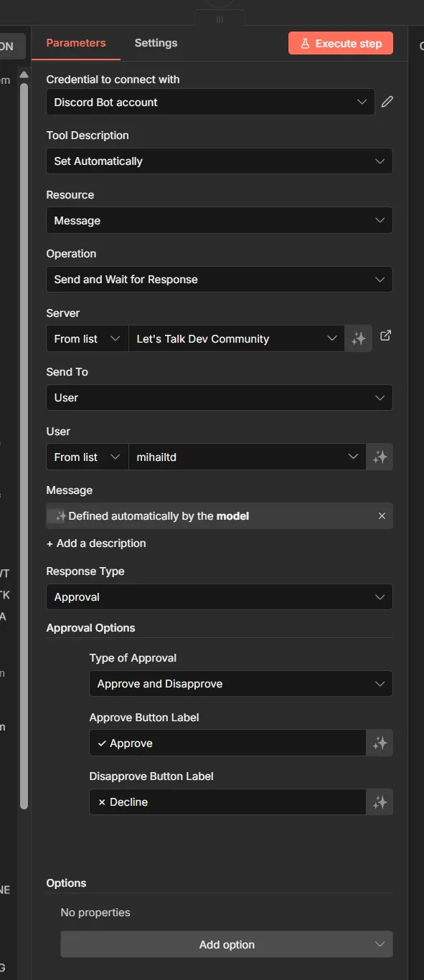The height and width of the screenshot is (980, 424).
Task: Open expression editor for Disapprove Button Label
Action: click(x=380, y=801)
